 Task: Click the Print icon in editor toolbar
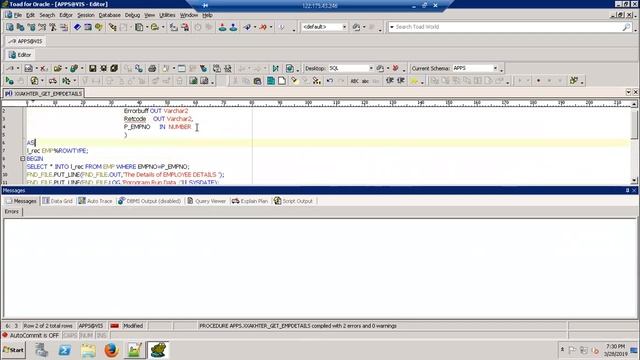click(x=152, y=69)
